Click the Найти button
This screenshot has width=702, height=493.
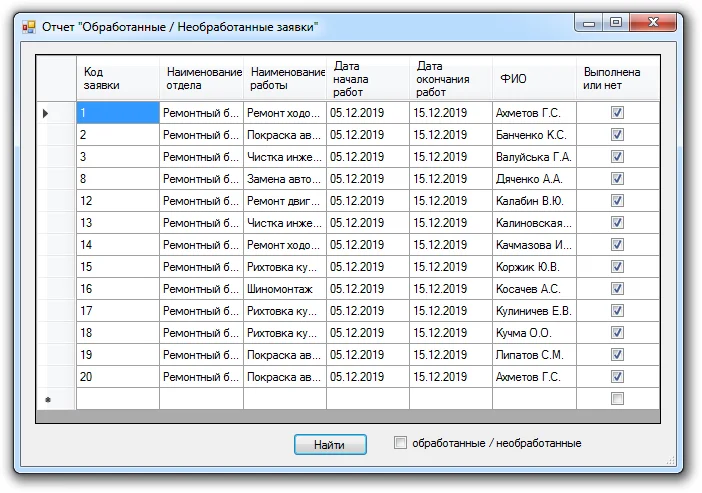point(330,445)
